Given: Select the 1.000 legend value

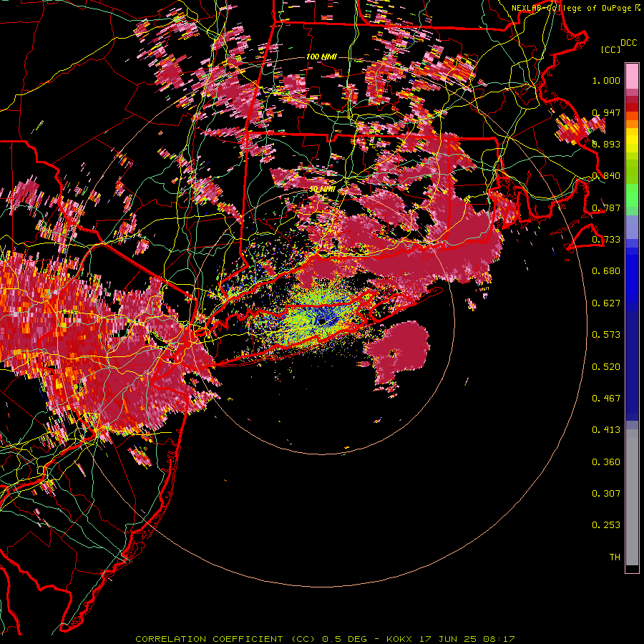Looking at the screenshot, I should [606, 80].
